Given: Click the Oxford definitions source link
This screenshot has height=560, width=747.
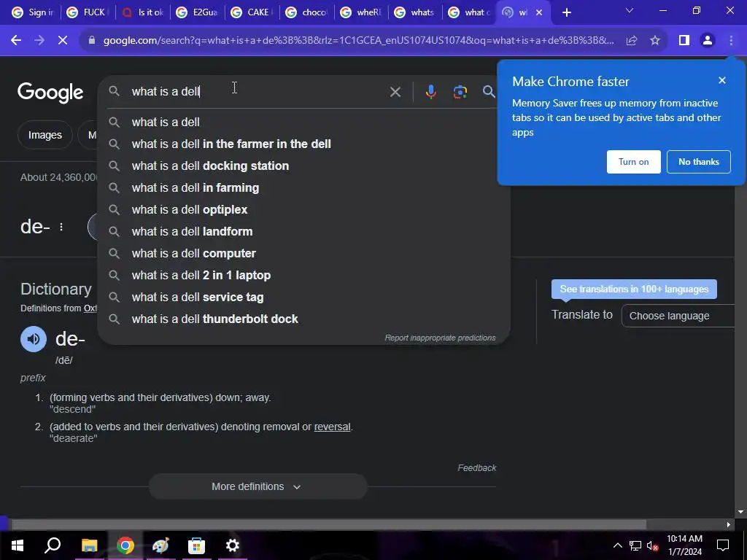Looking at the screenshot, I should (x=90, y=308).
